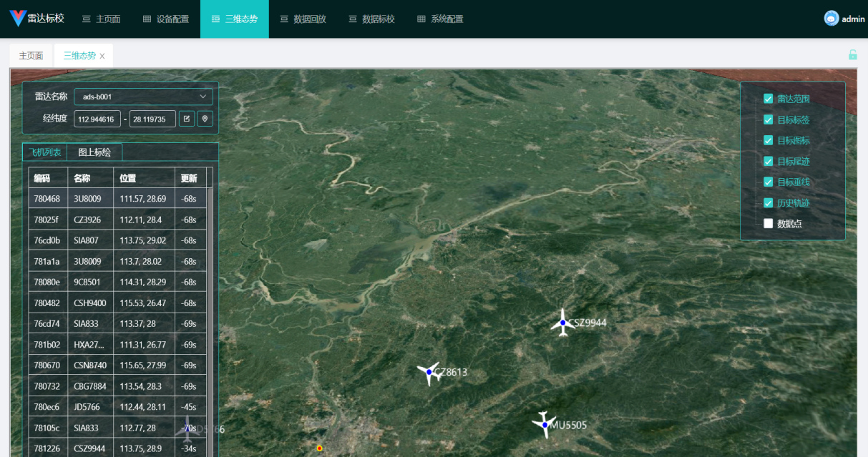The height and width of the screenshot is (457, 868).
Task: Close the 三维态势 page tab
Action: 102,56
